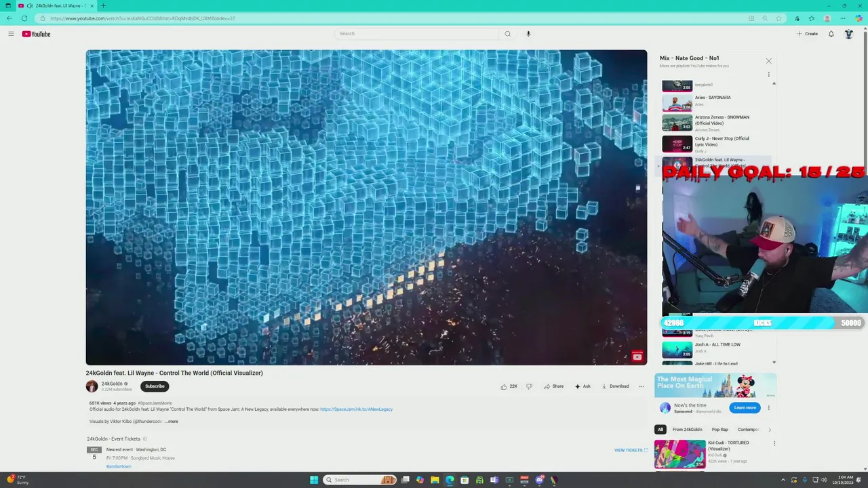Open a new browser tab
868x488 pixels.
point(103,5)
